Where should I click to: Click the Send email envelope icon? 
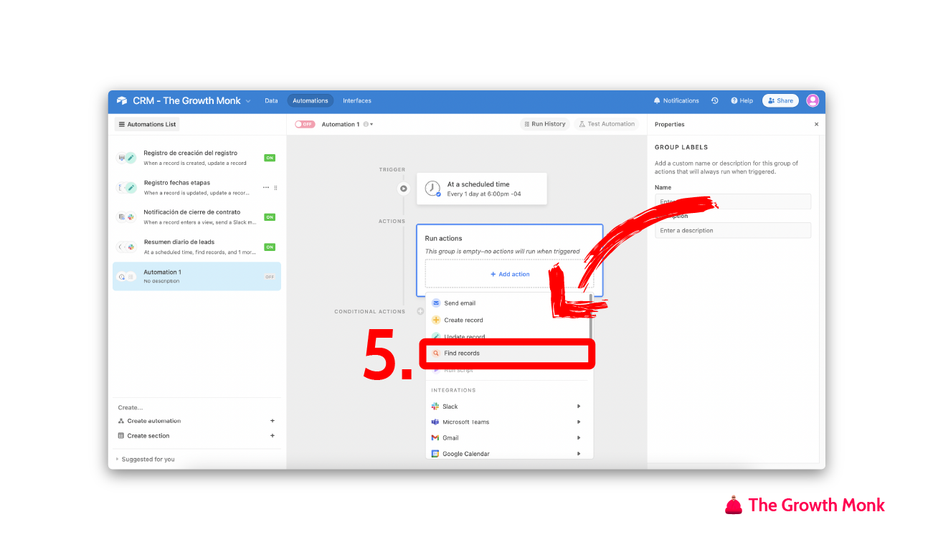(436, 303)
